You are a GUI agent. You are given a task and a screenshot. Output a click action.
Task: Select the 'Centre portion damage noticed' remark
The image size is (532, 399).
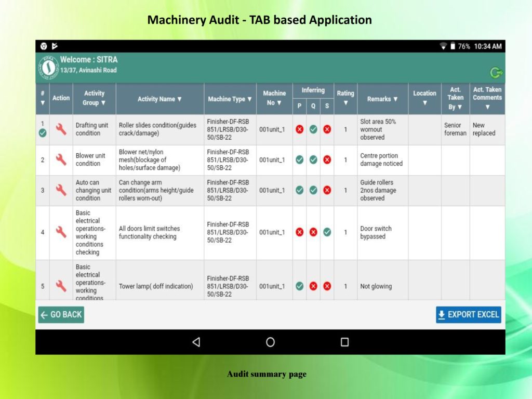point(381,159)
